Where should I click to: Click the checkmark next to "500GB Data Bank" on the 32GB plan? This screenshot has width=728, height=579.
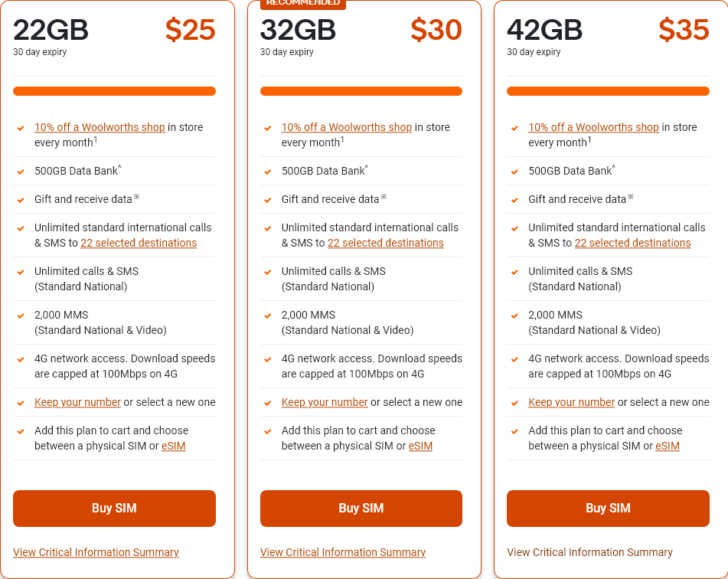tap(267, 171)
